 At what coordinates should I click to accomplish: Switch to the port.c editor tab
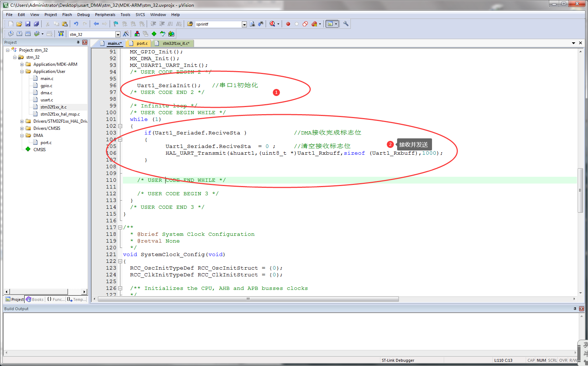[x=139, y=43]
